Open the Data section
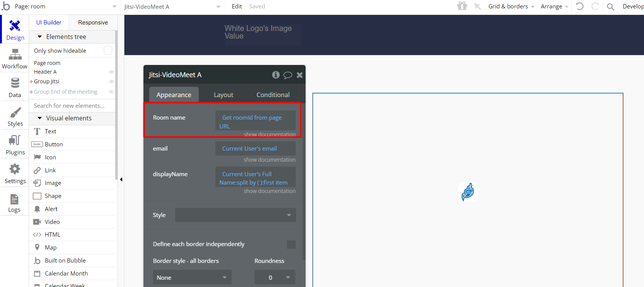The height and width of the screenshot is (287, 644). (x=15, y=87)
